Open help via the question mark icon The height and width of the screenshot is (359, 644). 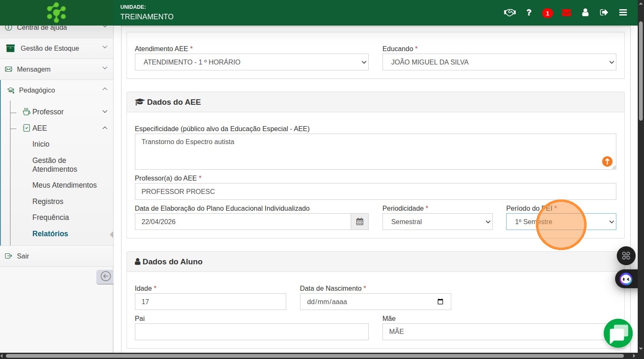pos(529,13)
